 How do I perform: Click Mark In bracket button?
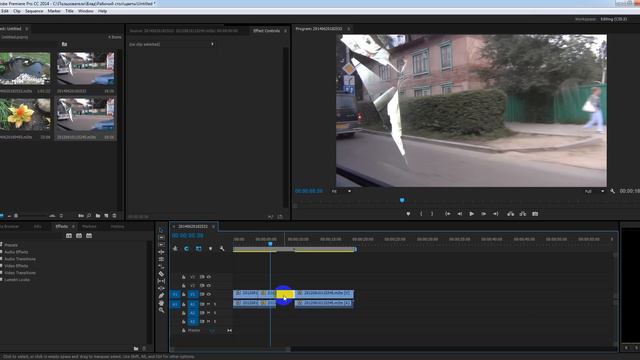(x=421, y=214)
